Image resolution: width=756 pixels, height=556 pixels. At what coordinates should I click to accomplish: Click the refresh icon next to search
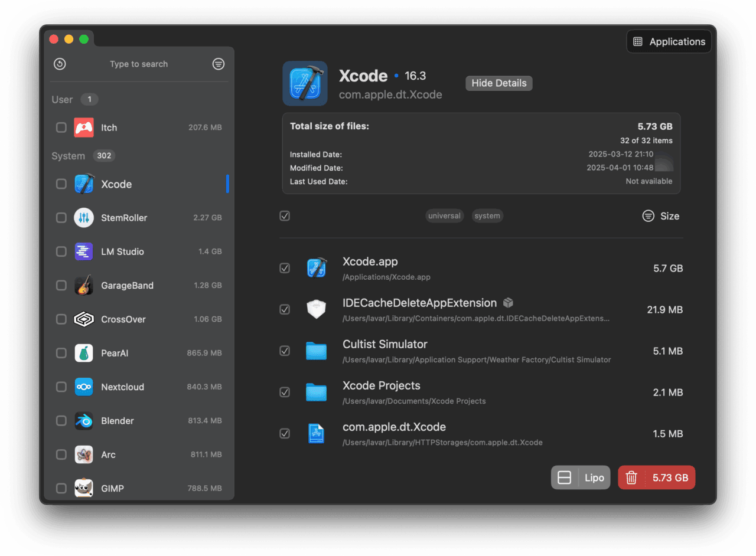[59, 64]
